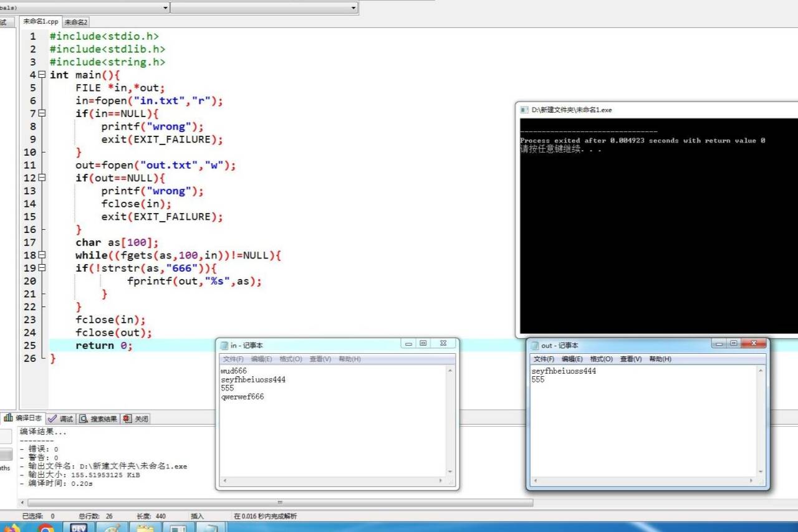Open the right function list dropdown

point(353,7)
